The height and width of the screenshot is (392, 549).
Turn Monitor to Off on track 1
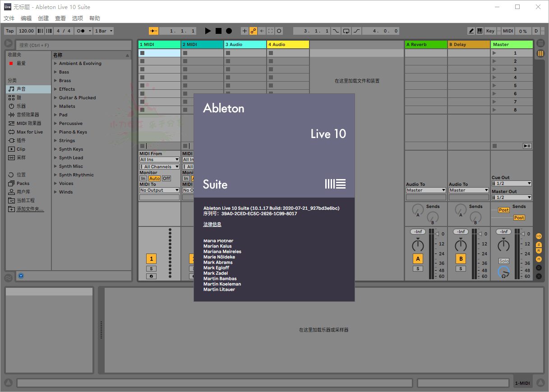(166, 179)
